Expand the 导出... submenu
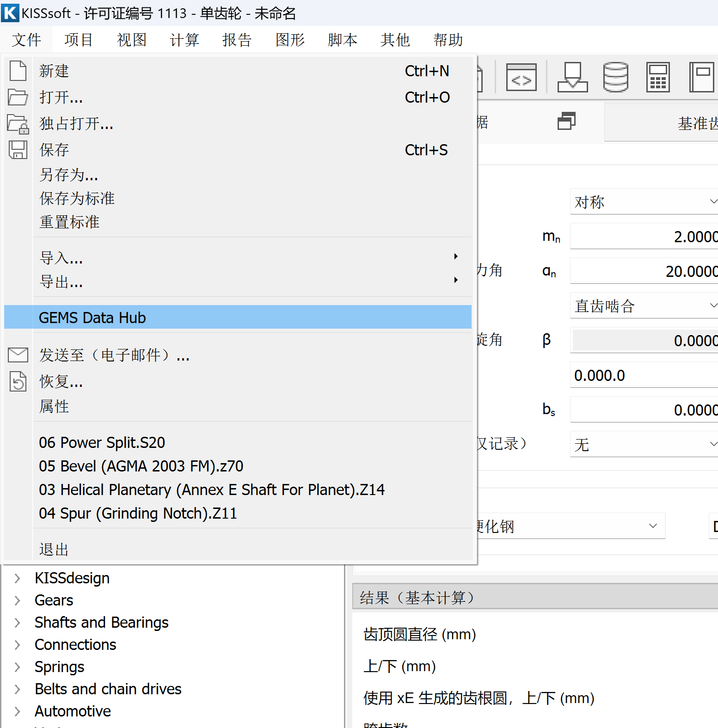Screen dimensions: 718x728 (238, 281)
